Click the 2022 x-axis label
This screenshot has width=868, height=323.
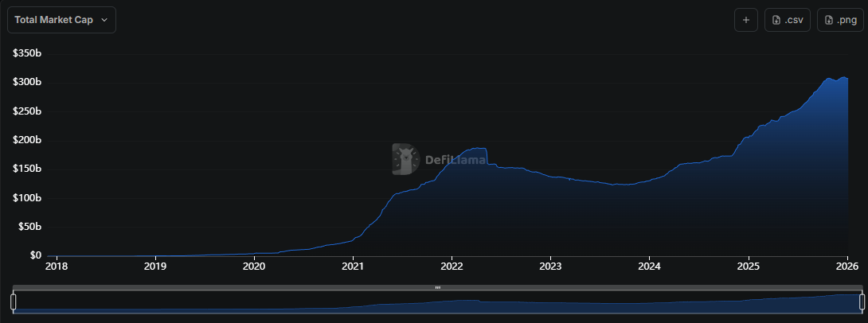click(452, 267)
